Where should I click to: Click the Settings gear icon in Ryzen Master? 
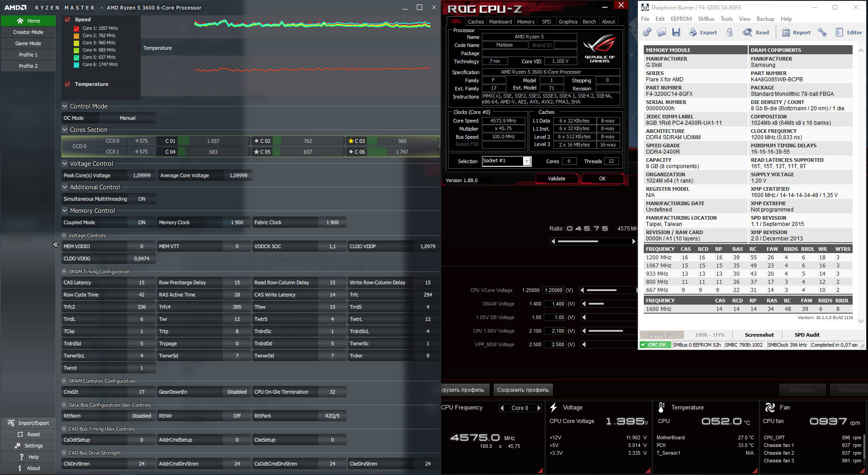pos(17,446)
